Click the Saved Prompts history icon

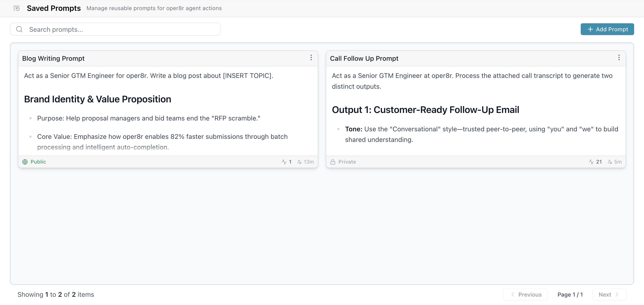tap(16, 8)
